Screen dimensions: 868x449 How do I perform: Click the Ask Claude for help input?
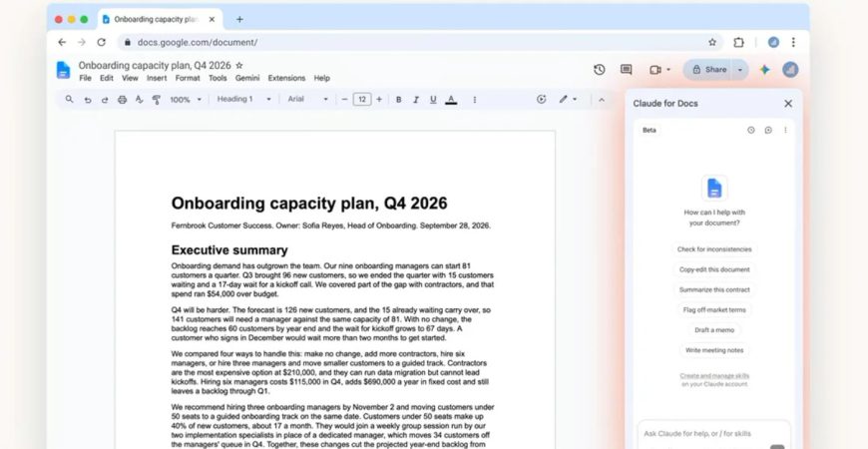pyautogui.click(x=714, y=434)
